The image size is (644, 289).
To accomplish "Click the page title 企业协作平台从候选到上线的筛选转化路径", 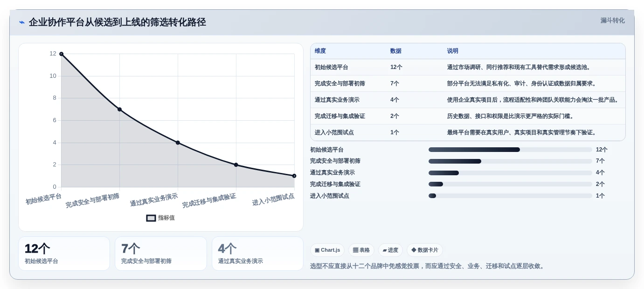I will (118, 22).
